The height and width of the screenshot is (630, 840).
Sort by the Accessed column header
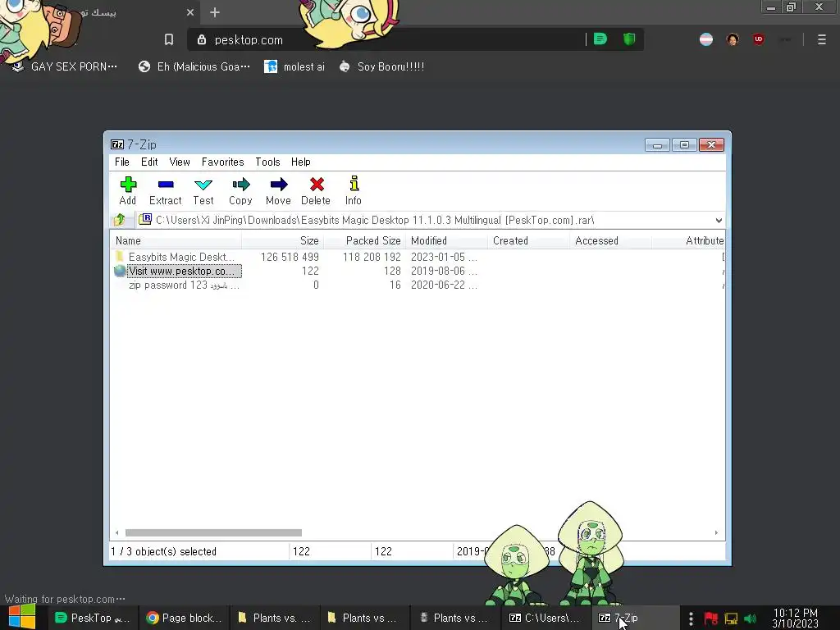pos(610,240)
